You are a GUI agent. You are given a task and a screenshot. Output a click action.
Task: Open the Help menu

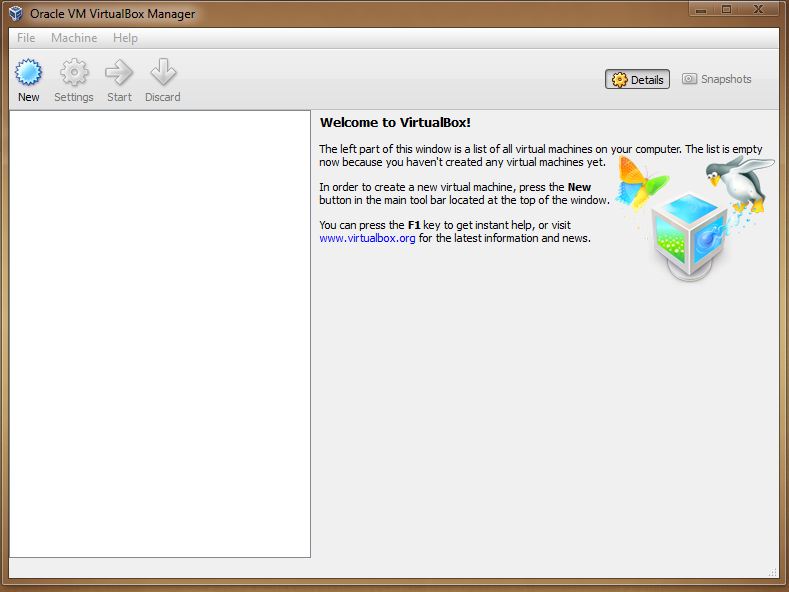coord(125,38)
